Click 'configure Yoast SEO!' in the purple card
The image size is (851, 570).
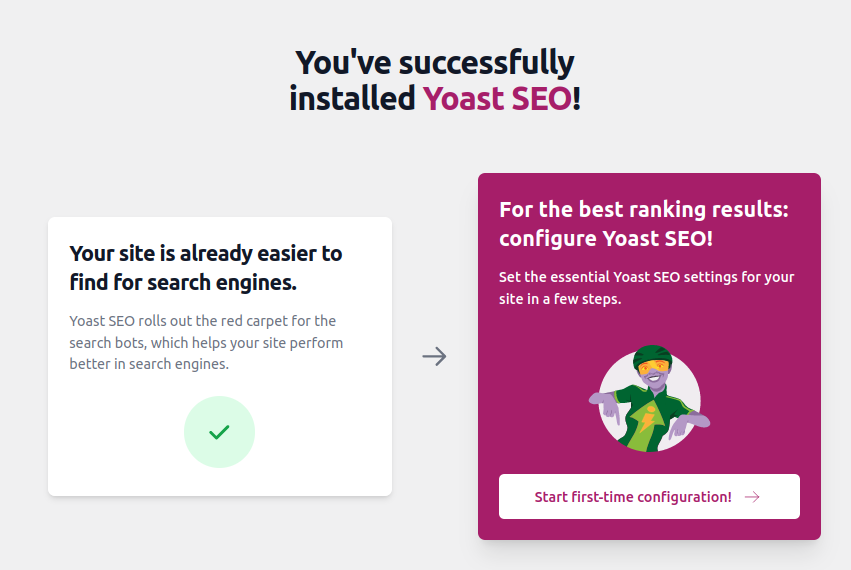click(606, 240)
